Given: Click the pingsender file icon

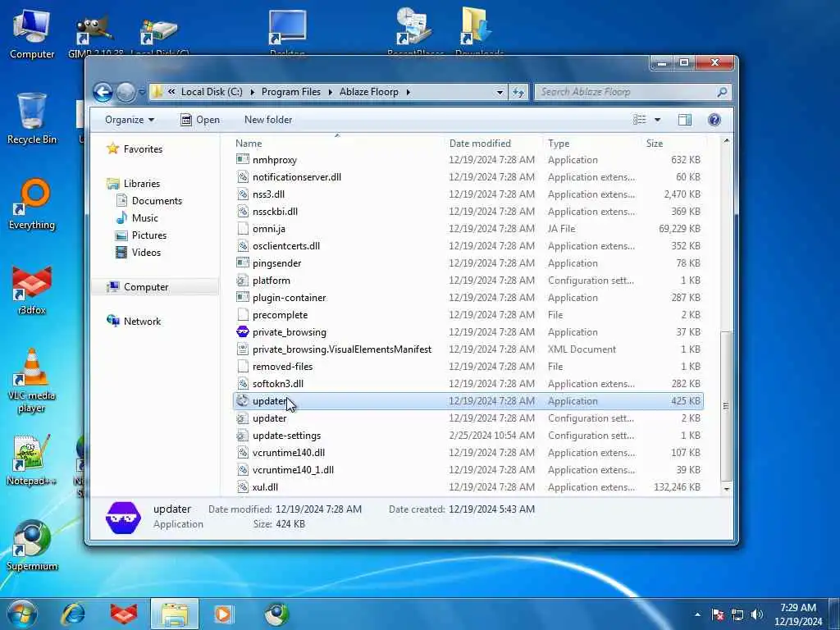Looking at the screenshot, I should (x=243, y=263).
